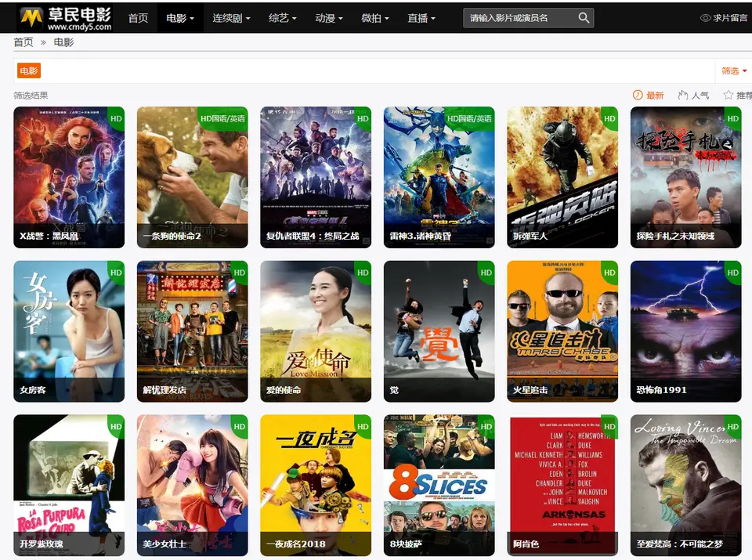Open the 阿肯色 movie poster

pos(562,486)
